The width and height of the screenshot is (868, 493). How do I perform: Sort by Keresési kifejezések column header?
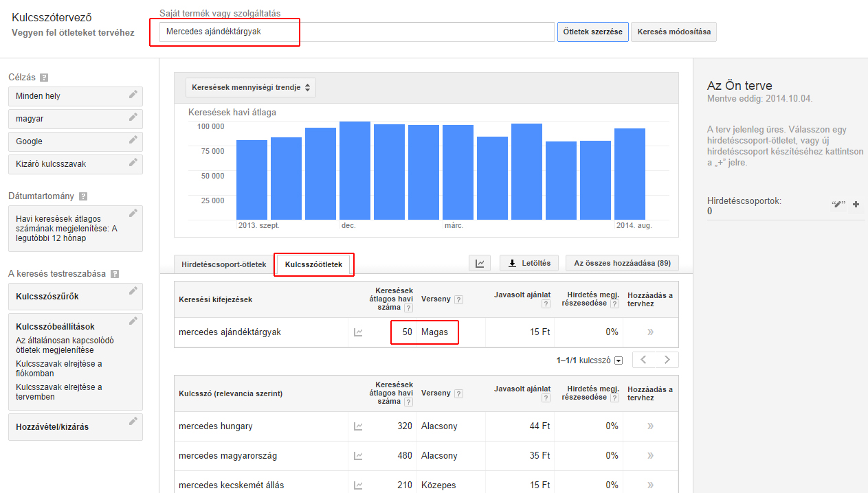tap(215, 299)
